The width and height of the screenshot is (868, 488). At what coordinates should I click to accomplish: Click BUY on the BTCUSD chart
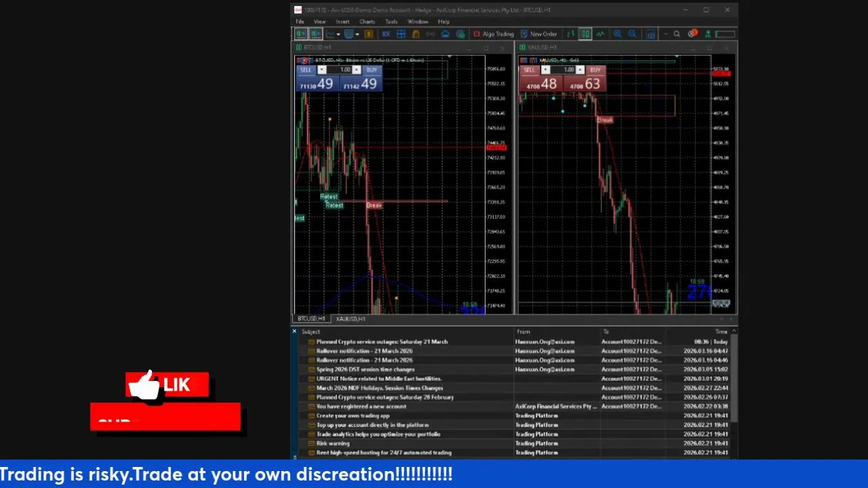coord(371,70)
